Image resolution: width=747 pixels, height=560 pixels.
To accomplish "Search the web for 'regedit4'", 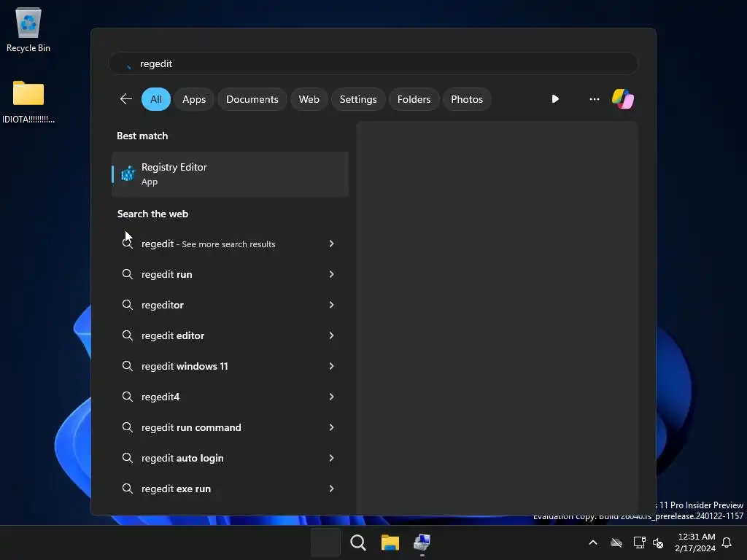I will coord(230,396).
